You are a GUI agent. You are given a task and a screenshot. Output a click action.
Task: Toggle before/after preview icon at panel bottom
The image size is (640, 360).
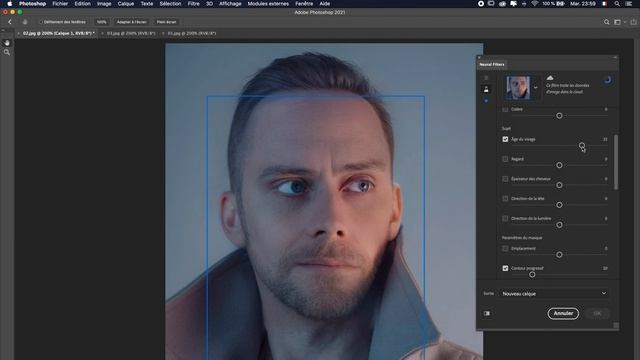(487, 313)
